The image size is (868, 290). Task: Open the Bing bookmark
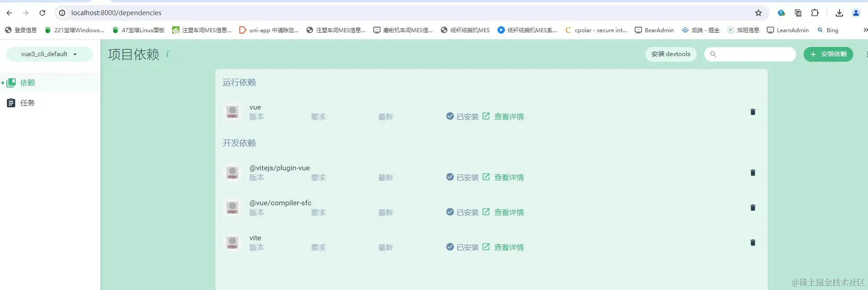point(828,30)
